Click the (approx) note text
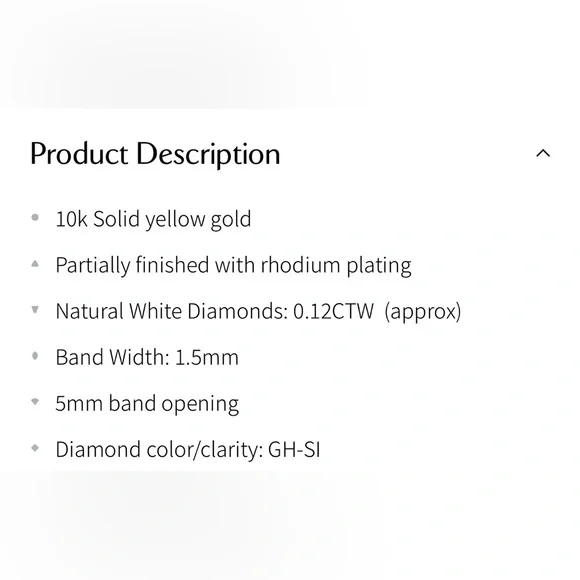The height and width of the screenshot is (580, 580). point(423,312)
